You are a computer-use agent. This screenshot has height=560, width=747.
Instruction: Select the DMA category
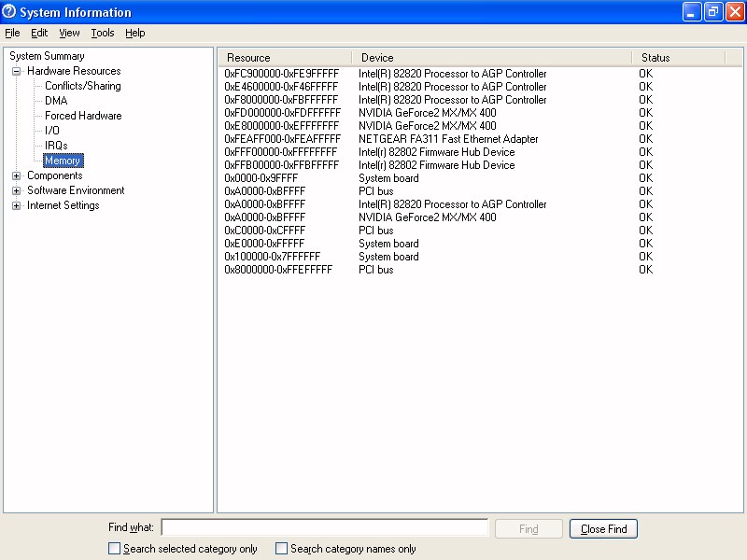pyautogui.click(x=56, y=101)
